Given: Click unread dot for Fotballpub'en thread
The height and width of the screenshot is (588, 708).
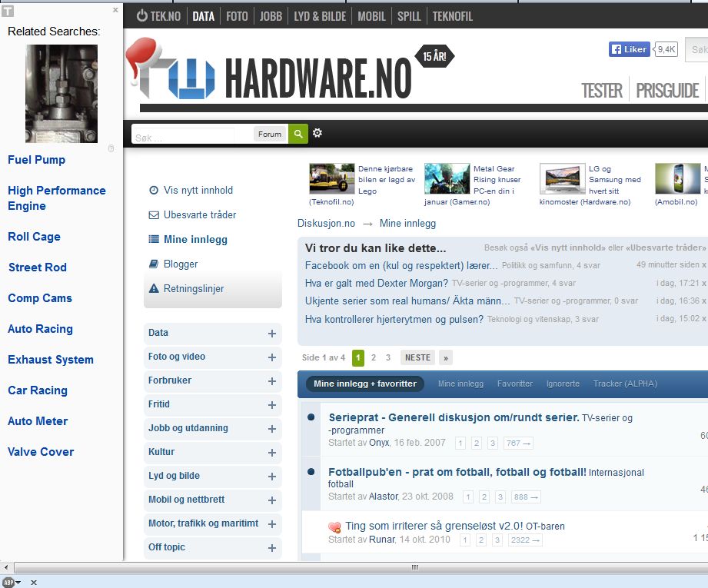Looking at the screenshot, I should point(311,471).
